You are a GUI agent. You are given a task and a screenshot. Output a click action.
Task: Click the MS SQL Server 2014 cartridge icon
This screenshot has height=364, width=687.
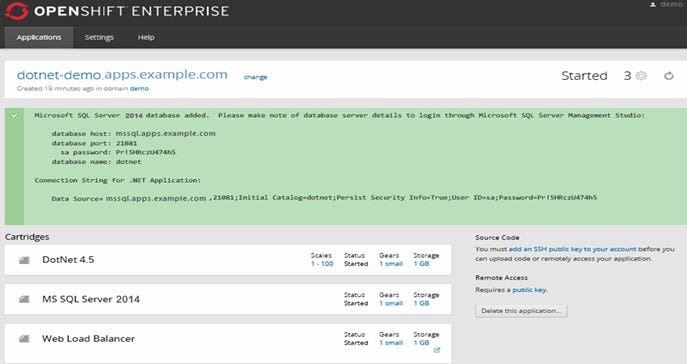pos(25,299)
